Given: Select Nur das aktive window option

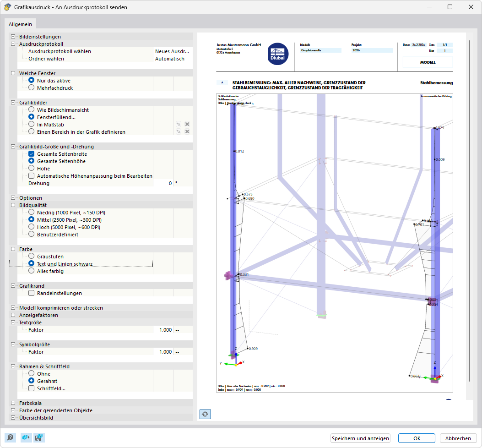Looking at the screenshot, I should 31,80.
